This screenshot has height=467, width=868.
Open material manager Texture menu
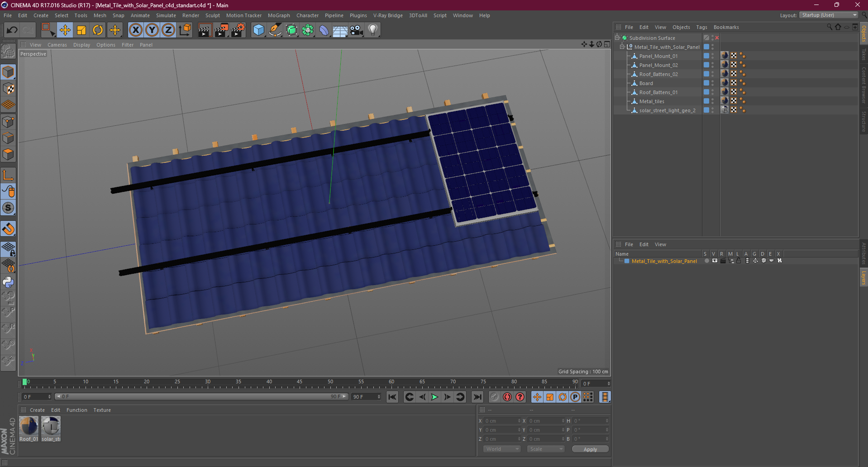tap(102, 410)
